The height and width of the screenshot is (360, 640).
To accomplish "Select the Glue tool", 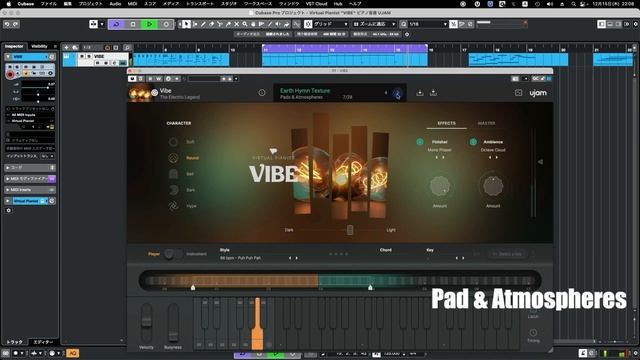I will coord(228,24).
